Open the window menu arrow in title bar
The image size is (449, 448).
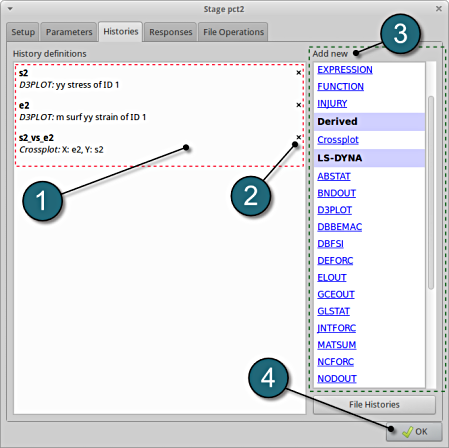pos(10,9)
